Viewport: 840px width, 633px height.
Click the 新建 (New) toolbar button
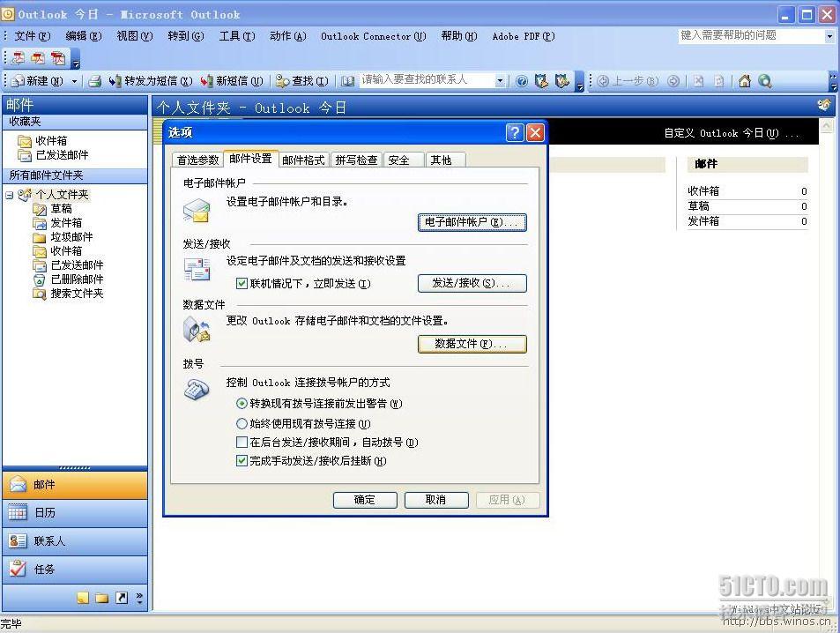point(37,81)
